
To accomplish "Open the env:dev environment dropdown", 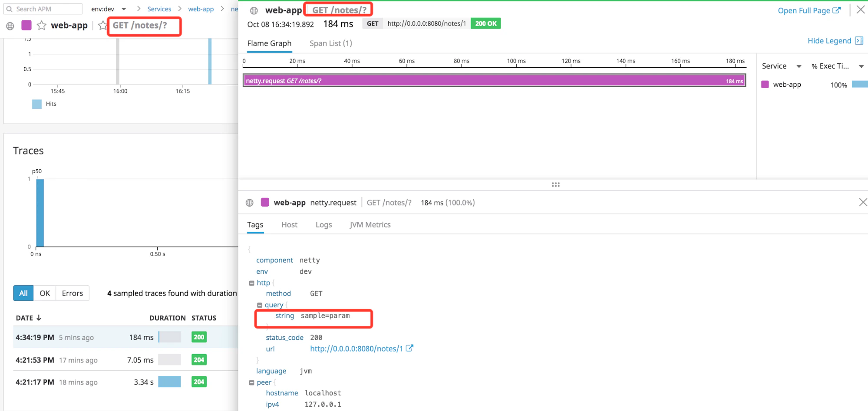I will click(x=124, y=9).
